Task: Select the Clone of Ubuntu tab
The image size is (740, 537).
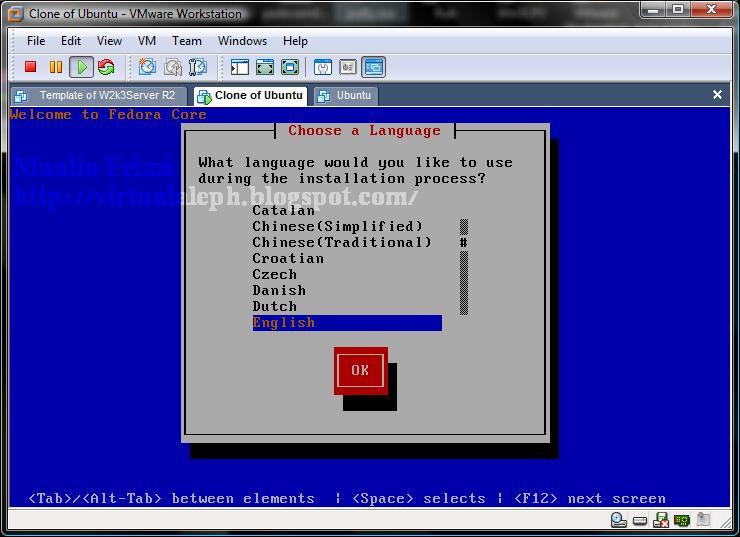Action: [x=251, y=96]
